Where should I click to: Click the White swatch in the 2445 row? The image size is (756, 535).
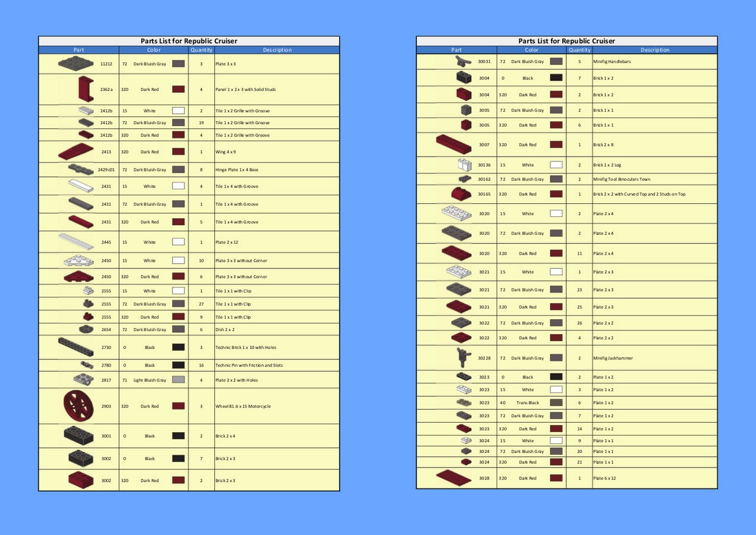(178, 242)
